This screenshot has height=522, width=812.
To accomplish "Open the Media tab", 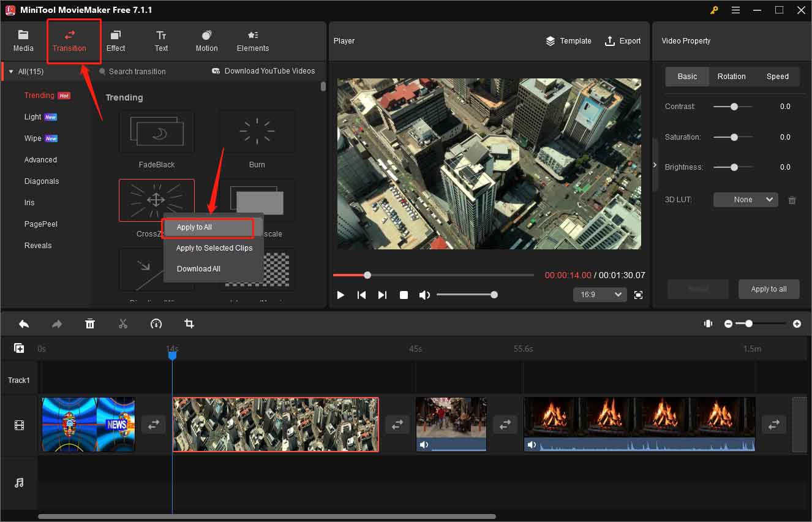I will pos(23,40).
